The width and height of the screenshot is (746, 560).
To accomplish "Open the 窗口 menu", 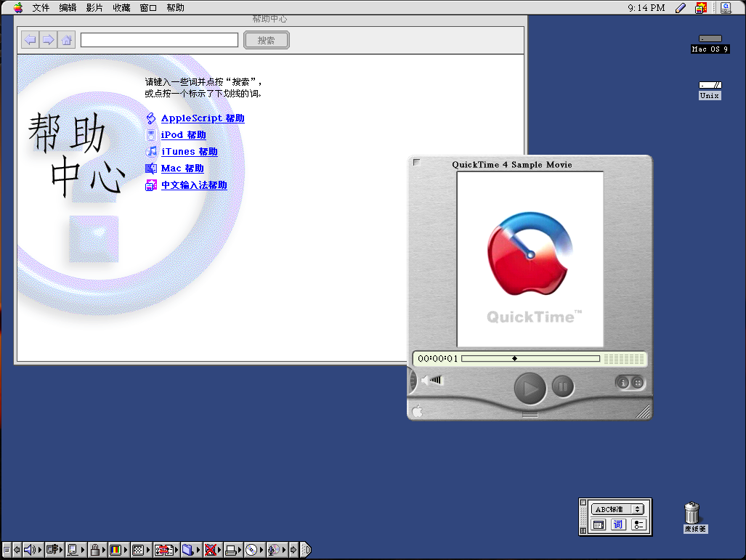I will 148,7.
